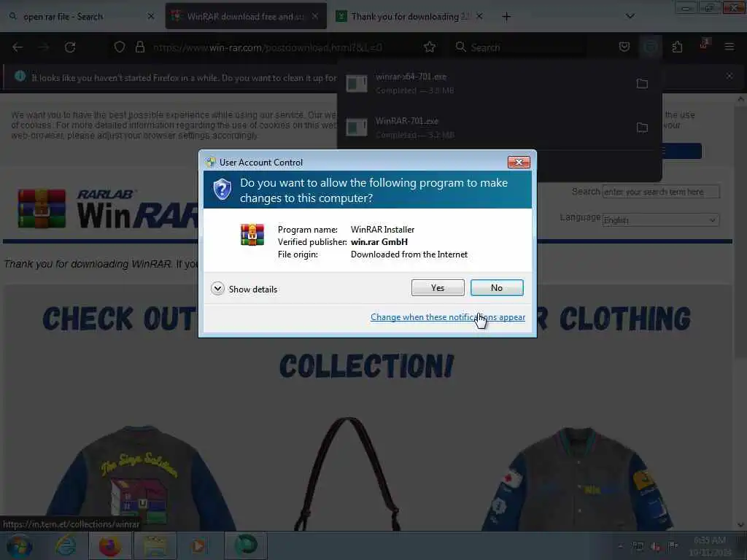Screen dimensions: 747x560
Task: Click the WinRAR Installer program icon
Action: [x=252, y=234]
